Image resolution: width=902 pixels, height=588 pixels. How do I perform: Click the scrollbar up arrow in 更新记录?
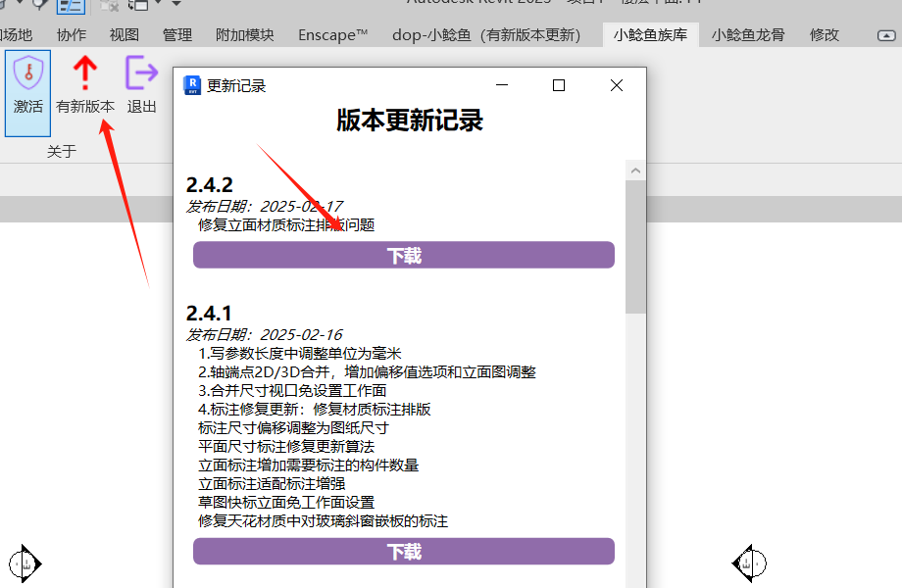(635, 171)
